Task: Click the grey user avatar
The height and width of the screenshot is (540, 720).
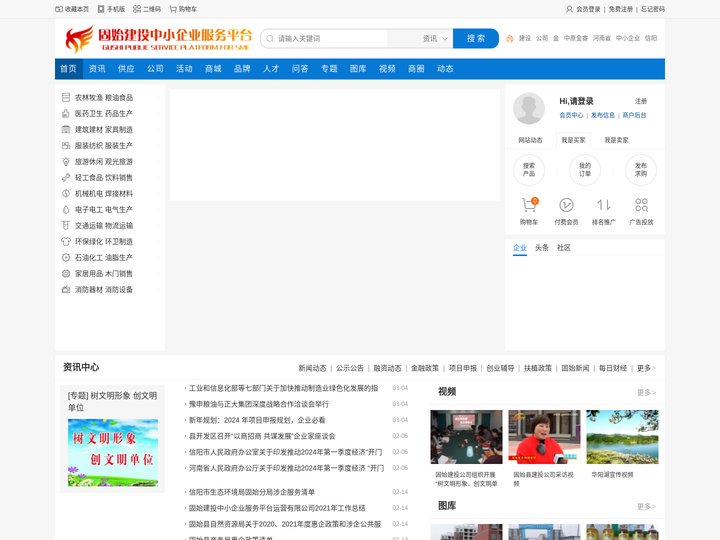Action: pos(529,108)
